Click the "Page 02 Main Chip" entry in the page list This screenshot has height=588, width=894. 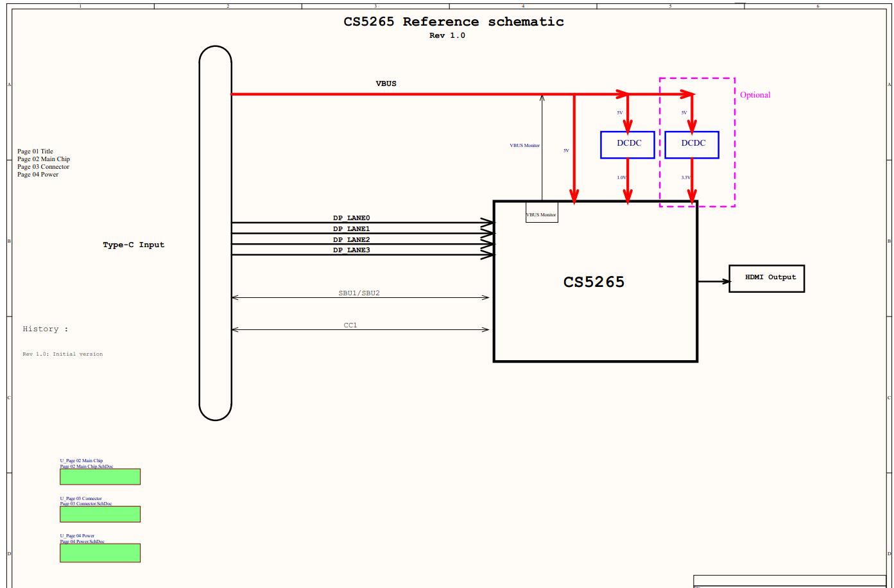click(44, 159)
